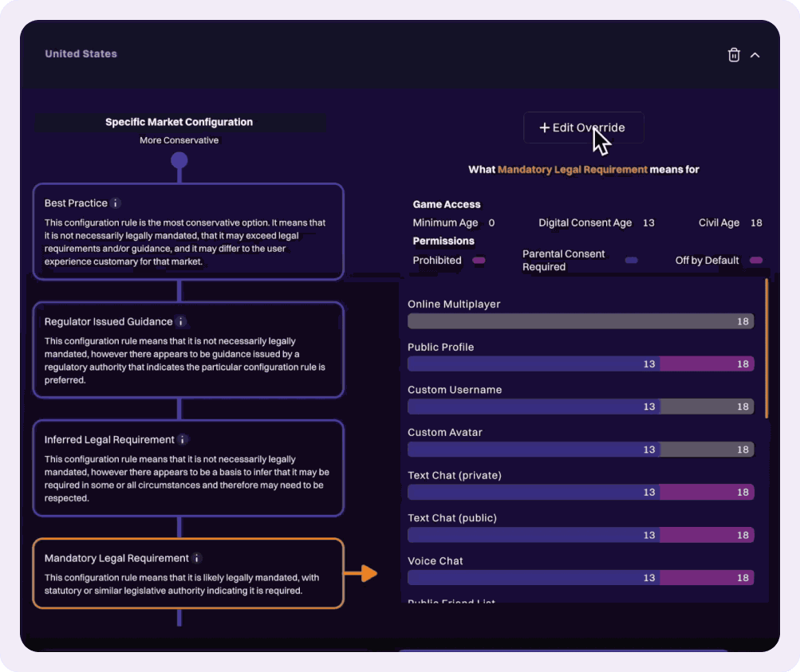The height and width of the screenshot is (672, 800).
Task: Click the orange arrow beside Mandatory Legal Requirement
Action: pos(361,573)
